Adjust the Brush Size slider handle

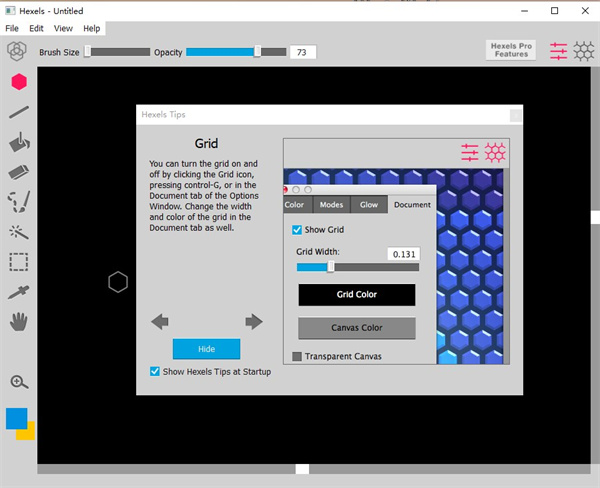point(88,51)
